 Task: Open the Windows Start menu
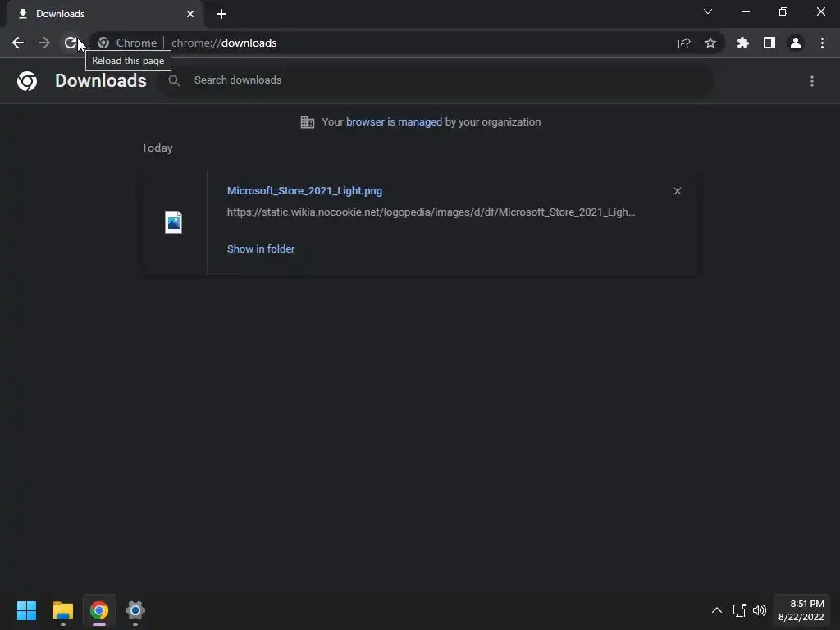point(27,610)
